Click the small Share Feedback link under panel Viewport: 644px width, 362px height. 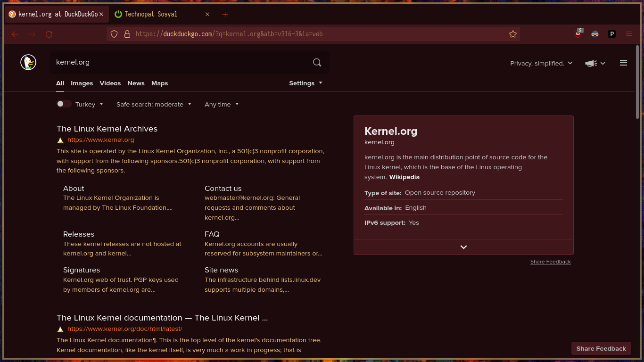[x=551, y=262]
